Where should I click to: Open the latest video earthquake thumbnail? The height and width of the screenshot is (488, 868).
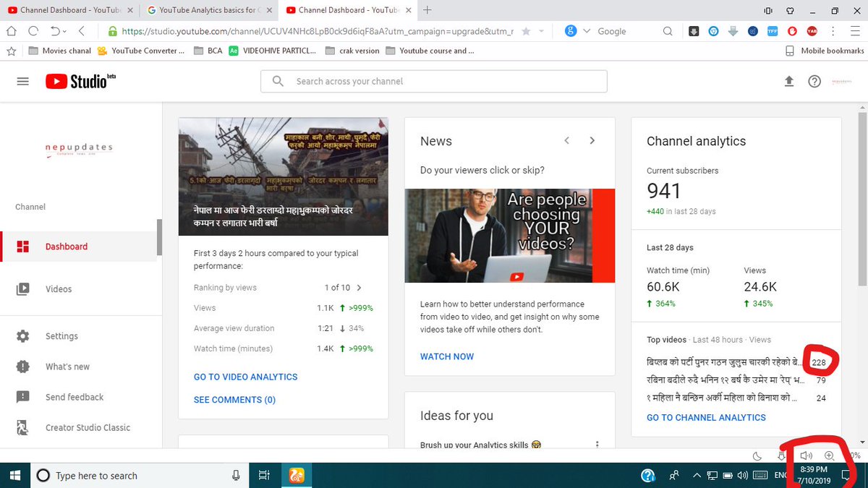[284, 176]
